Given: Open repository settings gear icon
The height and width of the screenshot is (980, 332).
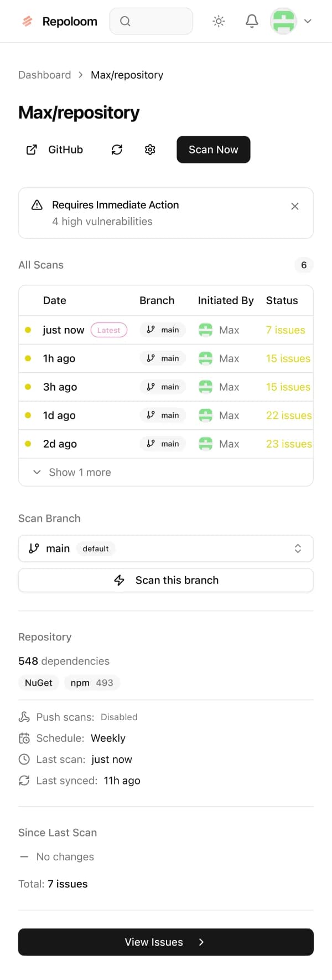Looking at the screenshot, I should click(150, 150).
